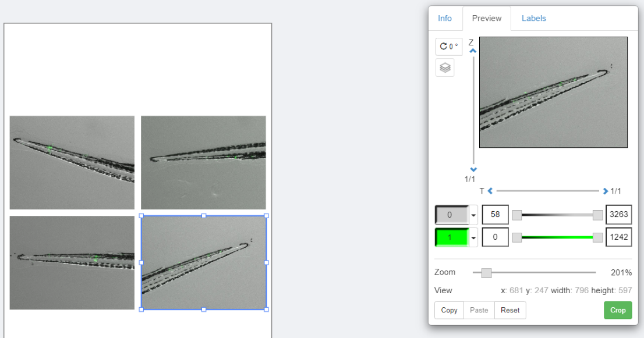This screenshot has height=338, width=644.
Task: Open channel 0 color dropdown
Action: 473,215
